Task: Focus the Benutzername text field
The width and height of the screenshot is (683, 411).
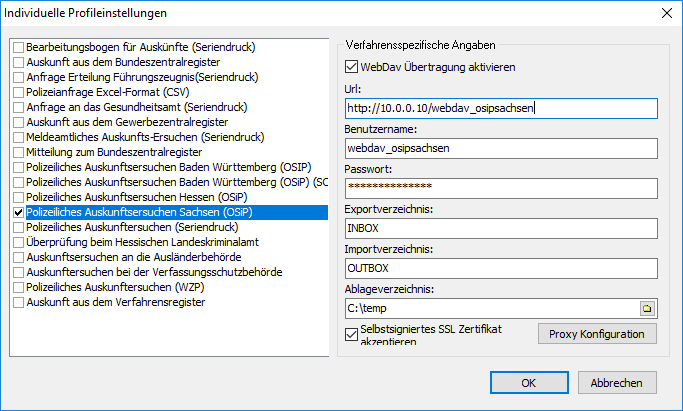Action: 498,148
